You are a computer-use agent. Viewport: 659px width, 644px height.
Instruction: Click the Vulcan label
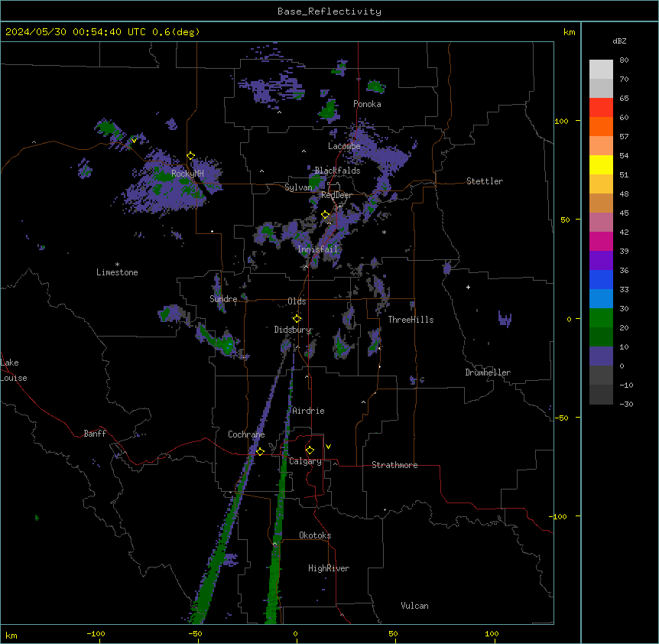[x=415, y=606]
